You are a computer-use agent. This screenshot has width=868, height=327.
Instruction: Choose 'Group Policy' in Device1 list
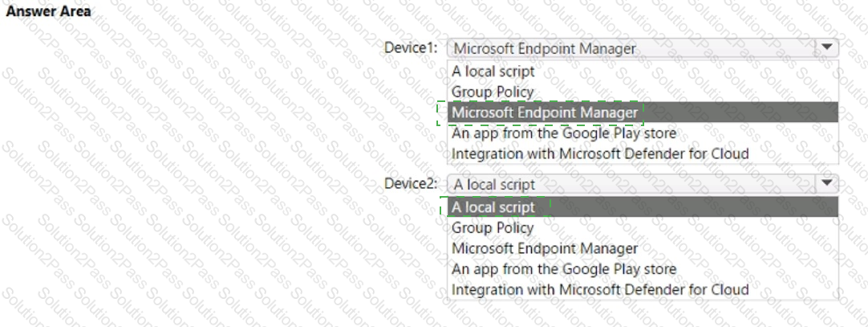(x=493, y=92)
